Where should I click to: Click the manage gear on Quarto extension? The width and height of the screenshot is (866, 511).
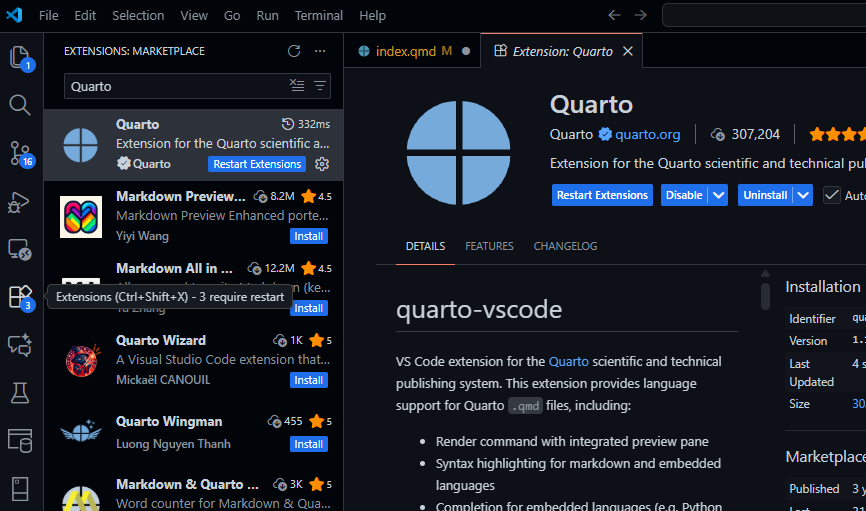click(322, 164)
